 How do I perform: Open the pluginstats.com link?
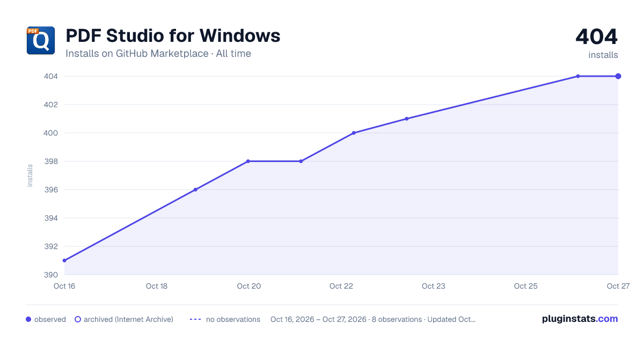tap(580, 319)
